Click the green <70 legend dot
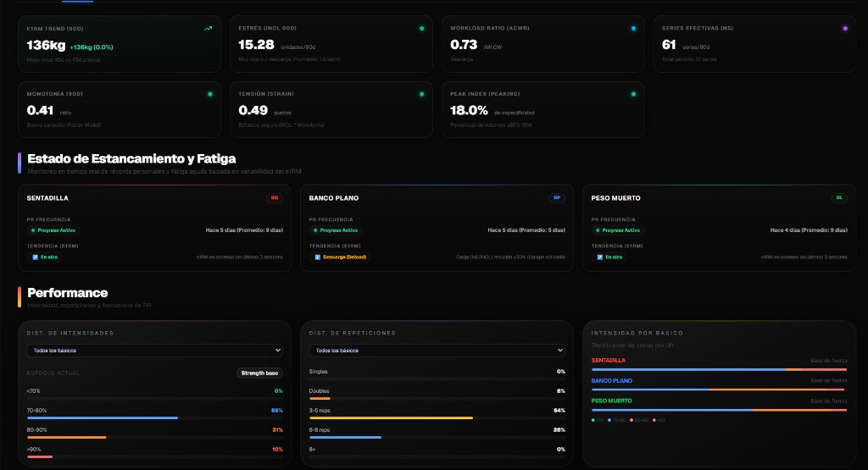Viewport: 868px width, 470px height. coord(593,420)
